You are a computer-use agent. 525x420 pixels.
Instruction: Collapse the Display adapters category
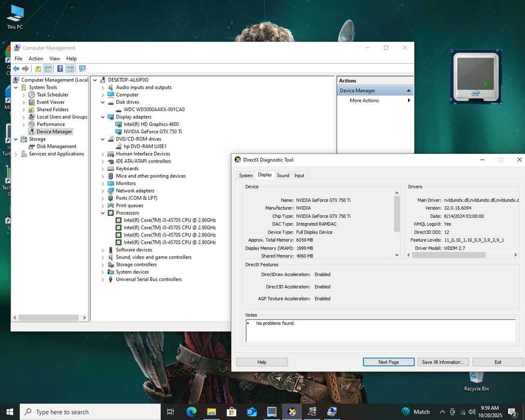[103, 117]
